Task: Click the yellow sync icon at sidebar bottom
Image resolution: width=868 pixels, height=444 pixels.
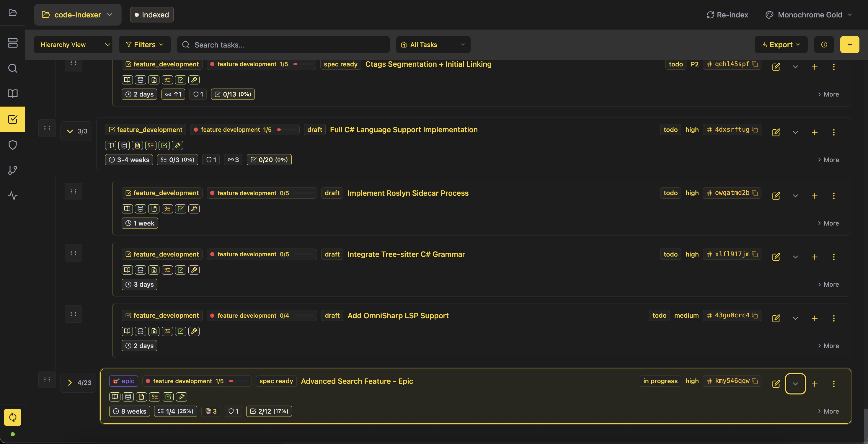Action: point(12,417)
